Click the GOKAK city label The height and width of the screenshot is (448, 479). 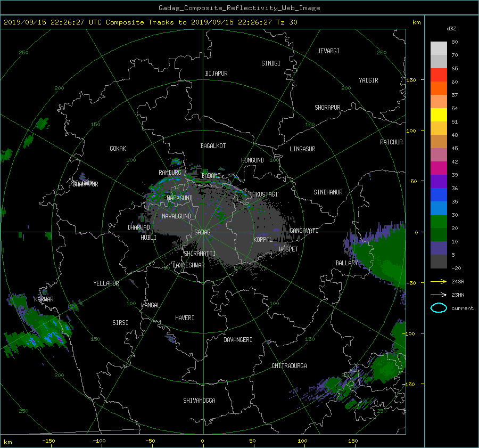tap(118, 149)
